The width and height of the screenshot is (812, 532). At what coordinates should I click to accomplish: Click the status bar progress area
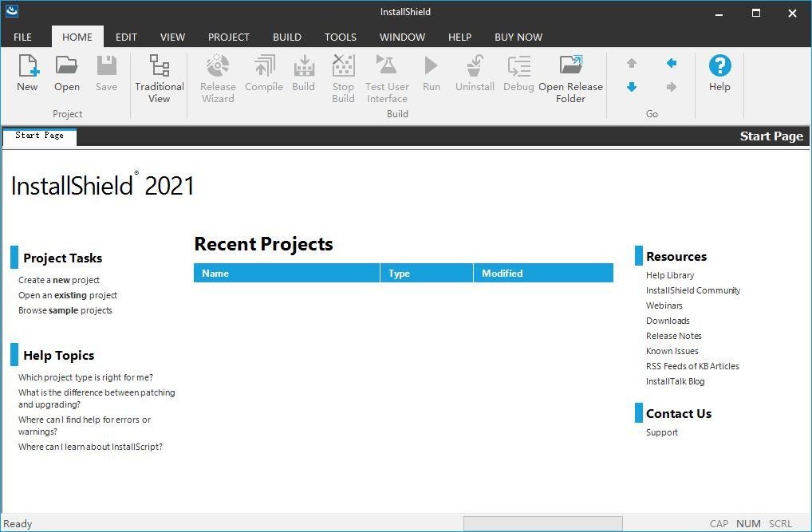coord(542,524)
